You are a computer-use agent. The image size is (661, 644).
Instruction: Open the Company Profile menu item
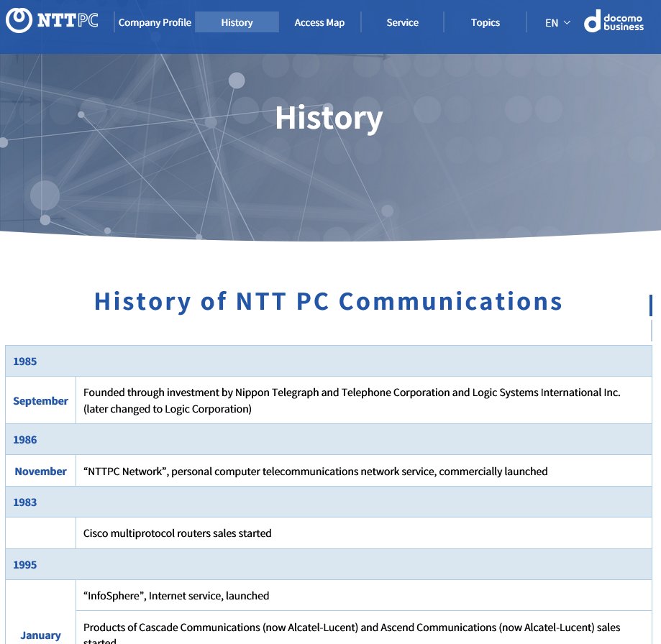coord(155,22)
